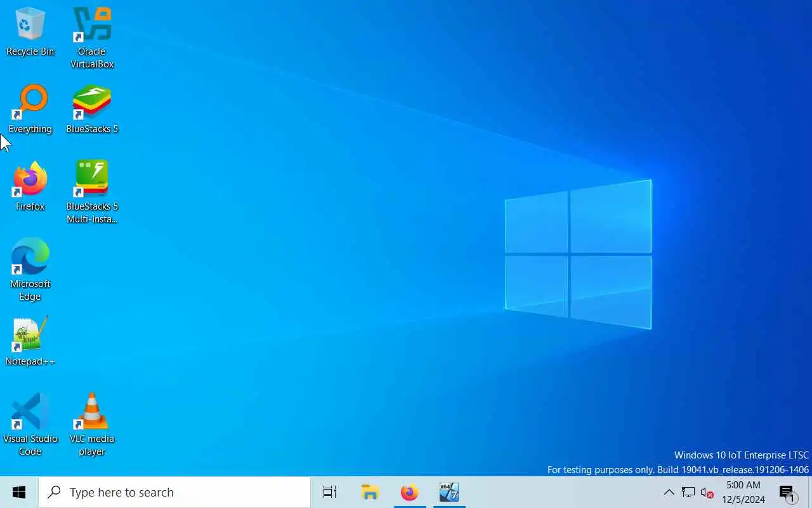812x508 pixels.
Task: Select the Microsoft Edge desktop shortcut
Action: (x=30, y=271)
